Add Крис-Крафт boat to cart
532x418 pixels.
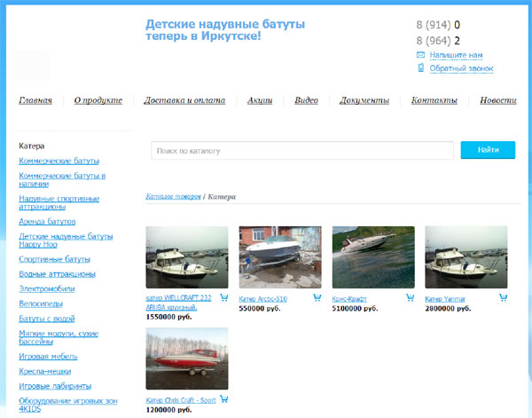410,298
